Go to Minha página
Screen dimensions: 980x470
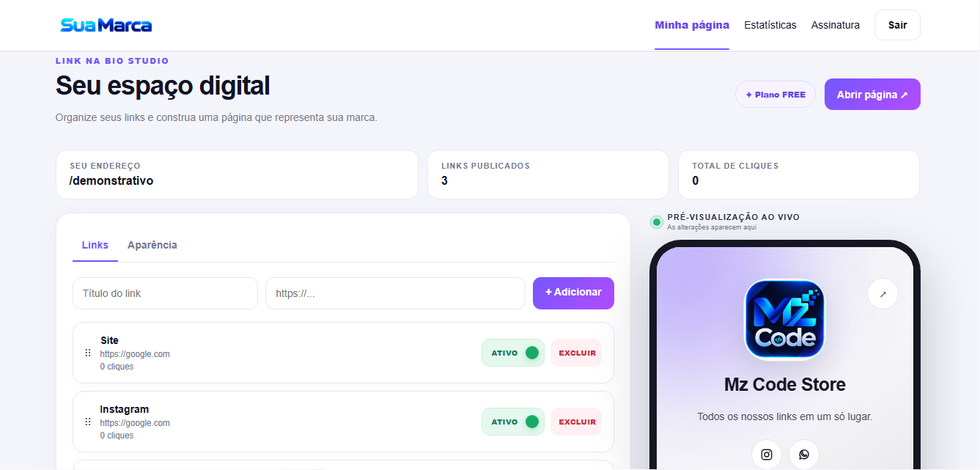point(692,25)
